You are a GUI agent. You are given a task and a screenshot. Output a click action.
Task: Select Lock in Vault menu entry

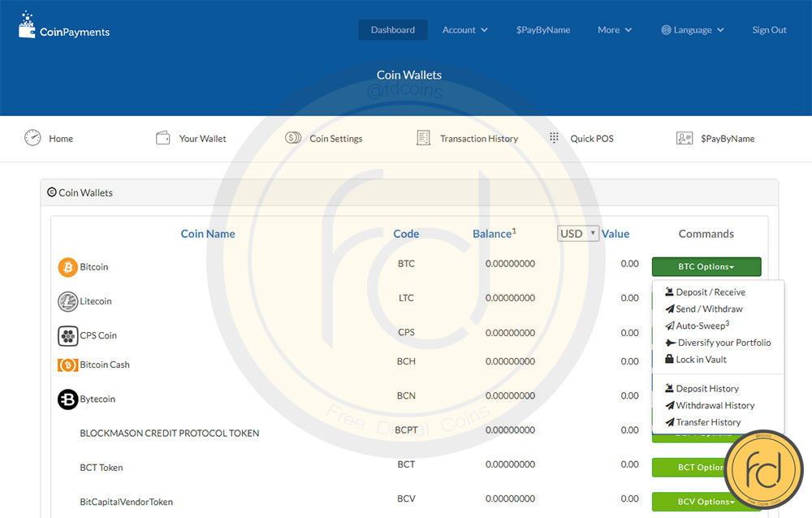coord(701,360)
